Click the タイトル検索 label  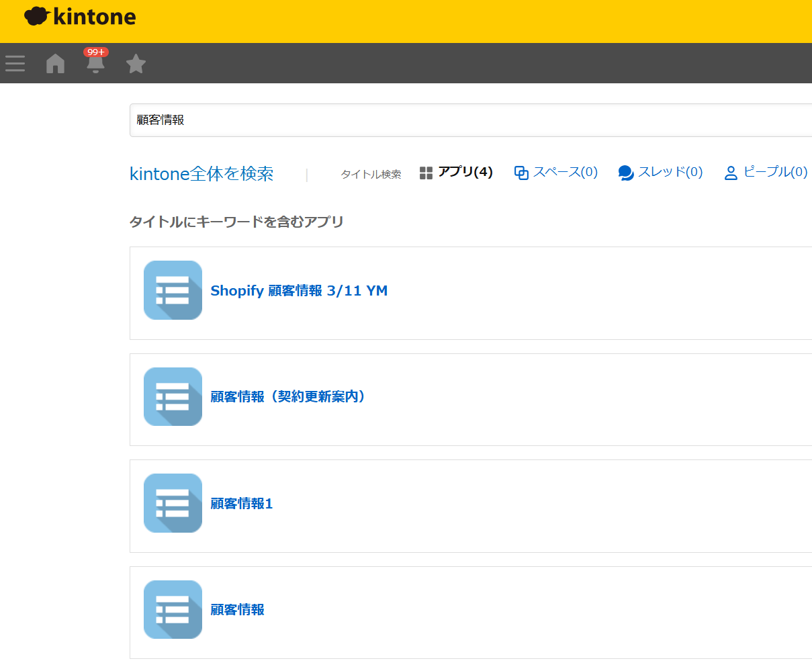[371, 175]
